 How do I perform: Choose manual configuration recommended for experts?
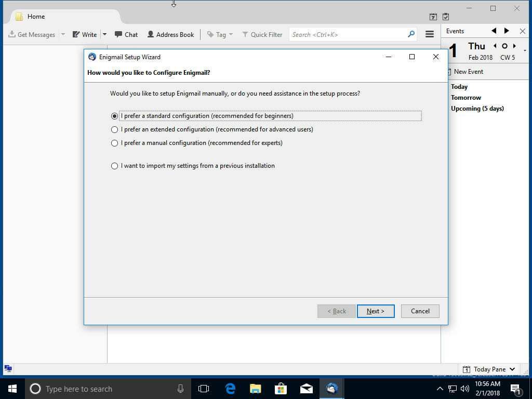[x=114, y=143]
